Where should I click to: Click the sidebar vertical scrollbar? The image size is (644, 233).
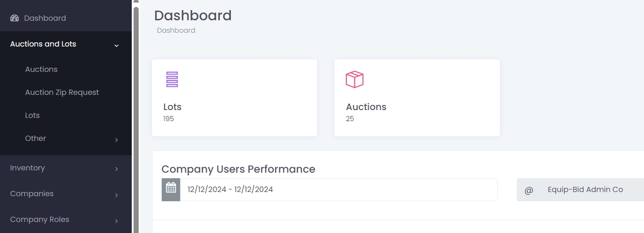(136, 120)
